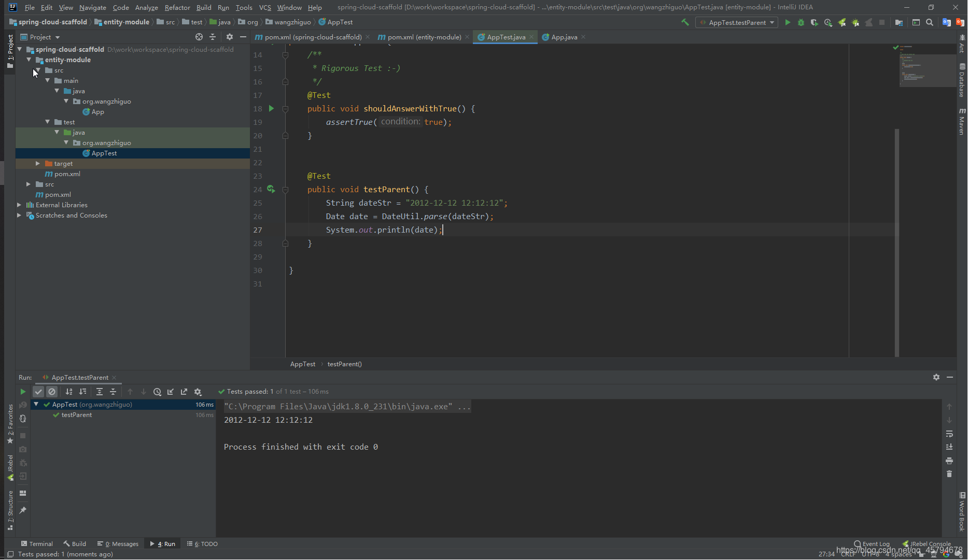Screen dimensions: 968x560
Task: Select testParent in the test results tree
Action: (77, 415)
